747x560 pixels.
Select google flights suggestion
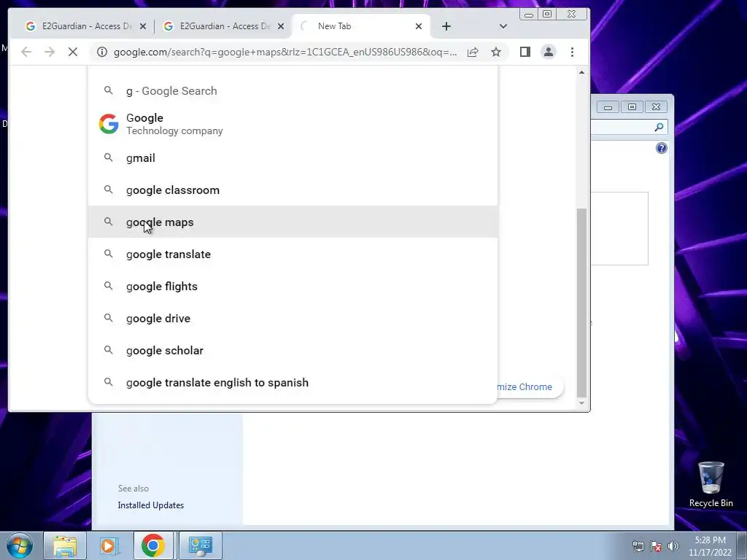click(293, 286)
